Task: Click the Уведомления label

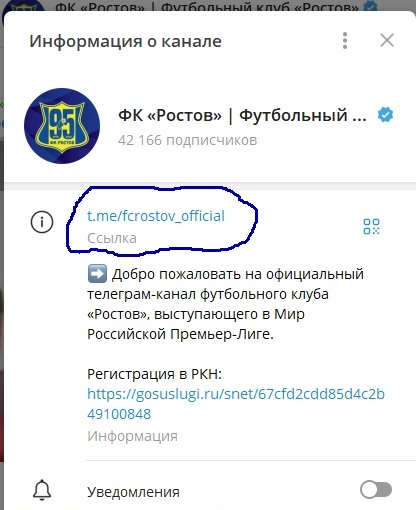Action: [x=133, y=492]
